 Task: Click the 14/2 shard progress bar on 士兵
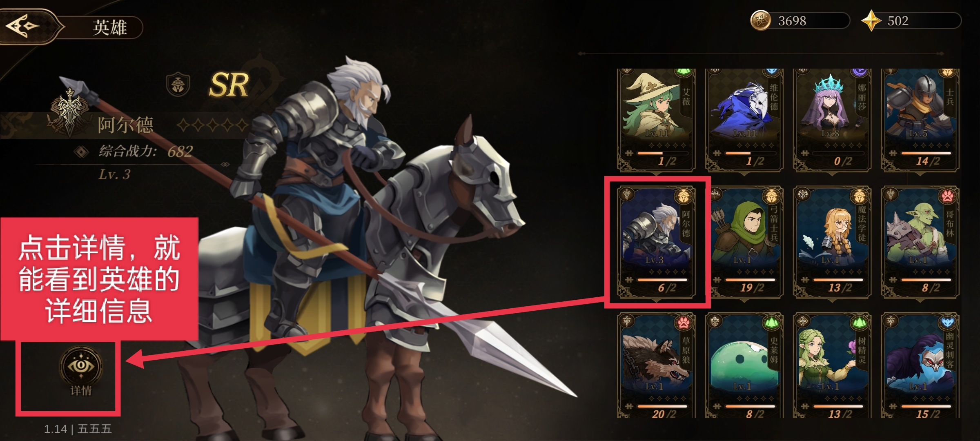(x=926, y=153)
